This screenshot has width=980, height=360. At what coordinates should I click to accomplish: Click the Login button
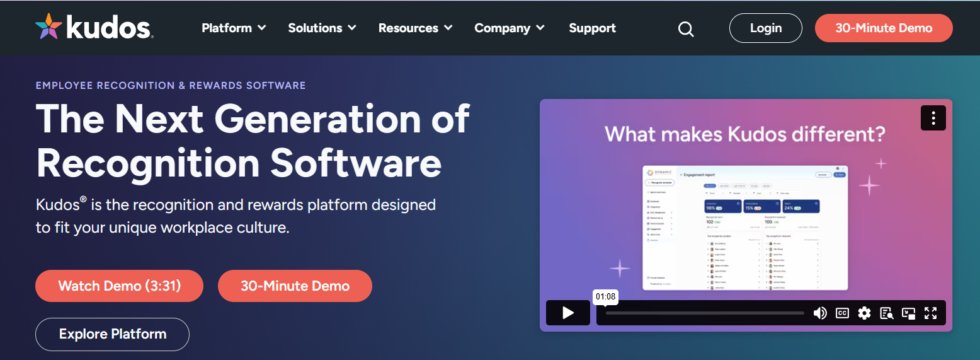766,28
